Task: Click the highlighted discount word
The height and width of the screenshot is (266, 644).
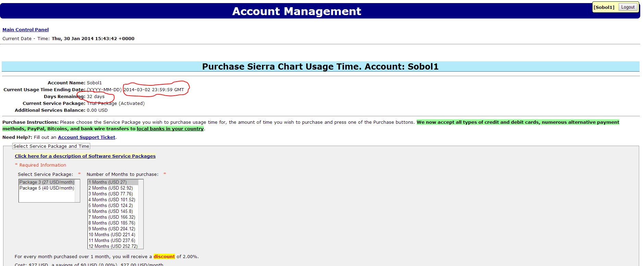Action: [164, 257]
